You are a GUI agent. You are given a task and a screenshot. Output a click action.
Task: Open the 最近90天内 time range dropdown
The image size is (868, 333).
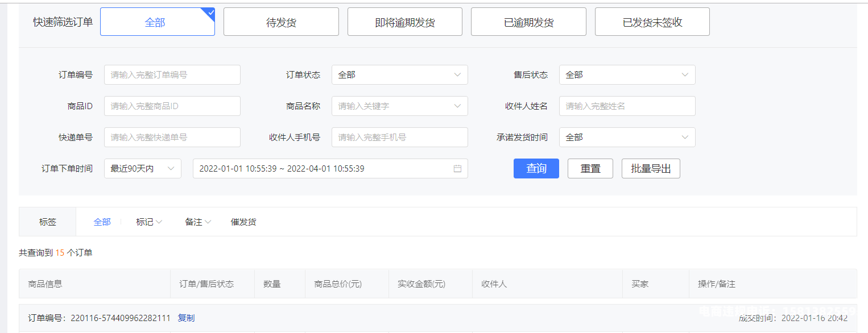[x=142, y=169]
